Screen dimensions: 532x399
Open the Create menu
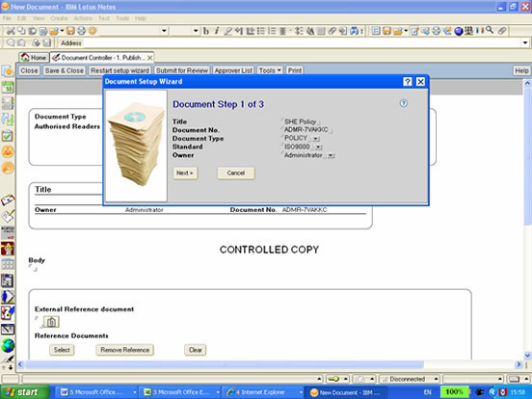tap(59, 18)
